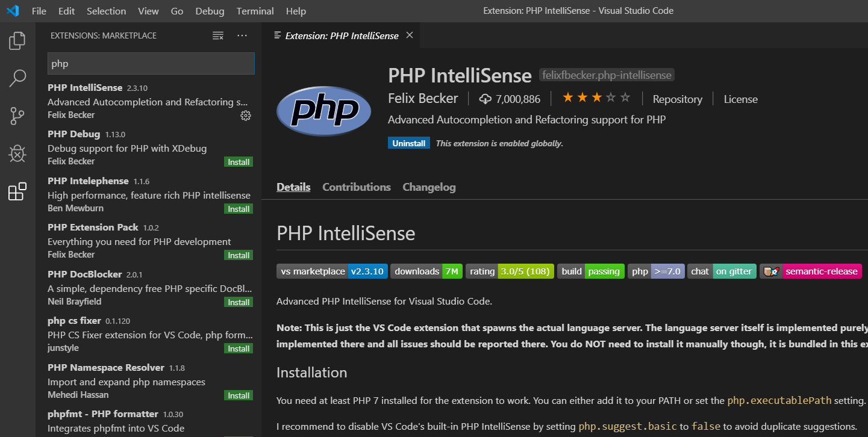Switch to the Changelog tab
This screenshot has height=437, width=868.
[429, 187]
